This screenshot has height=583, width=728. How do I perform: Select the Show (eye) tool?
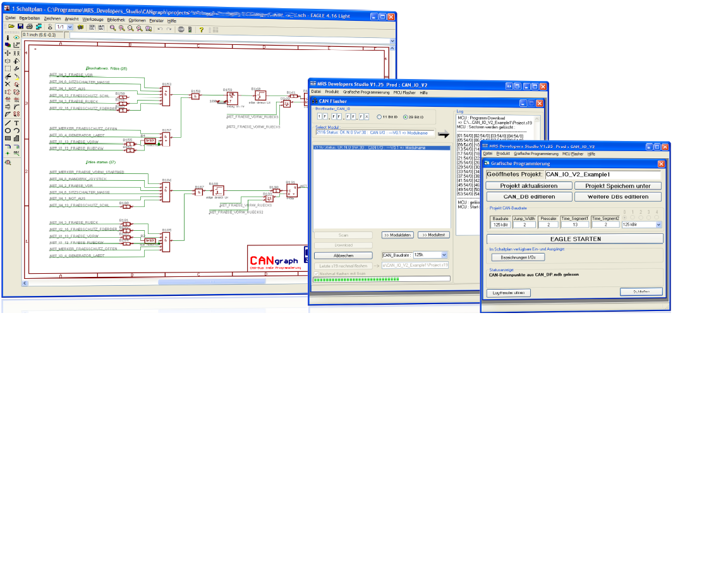(x=16, y=37)
